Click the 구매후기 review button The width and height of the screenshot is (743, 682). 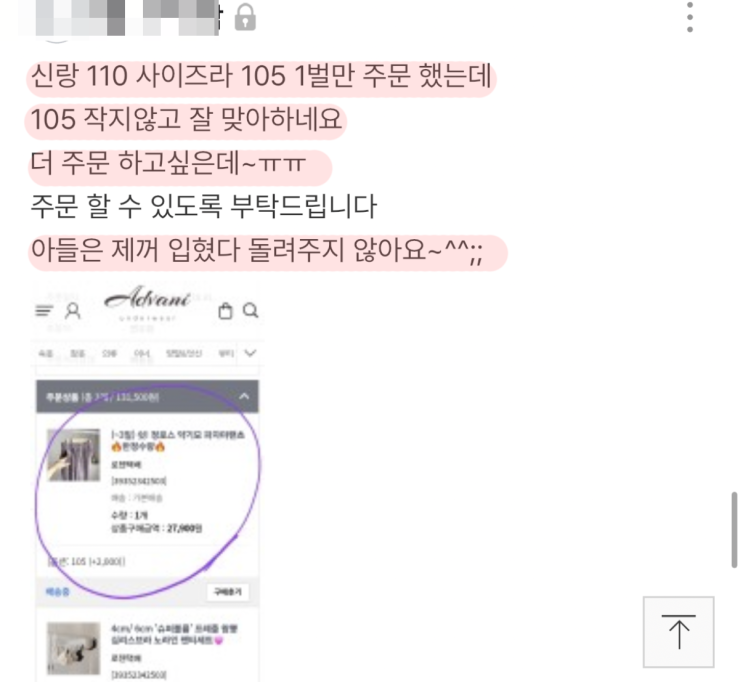[228, 592]
